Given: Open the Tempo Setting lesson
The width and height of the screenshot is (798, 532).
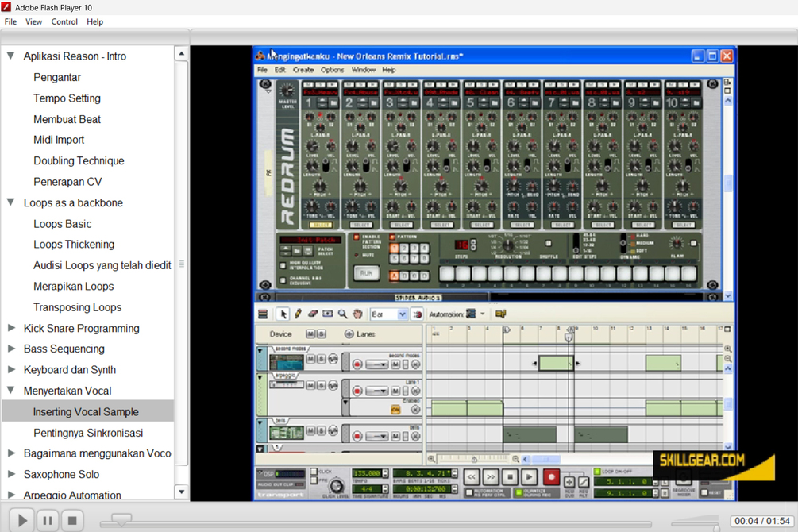Looking at the screenshot, I should click(67, 98).
